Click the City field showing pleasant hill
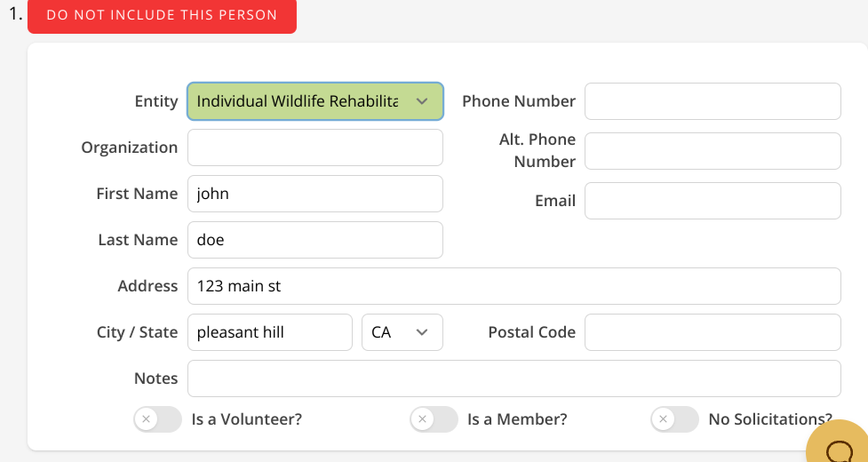 [x=270, y=332]
